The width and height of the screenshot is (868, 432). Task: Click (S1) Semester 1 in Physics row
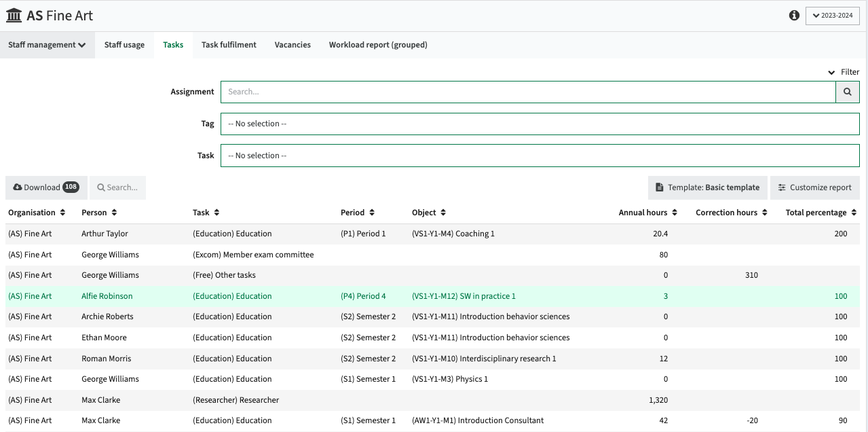click(x=368, y=379)
